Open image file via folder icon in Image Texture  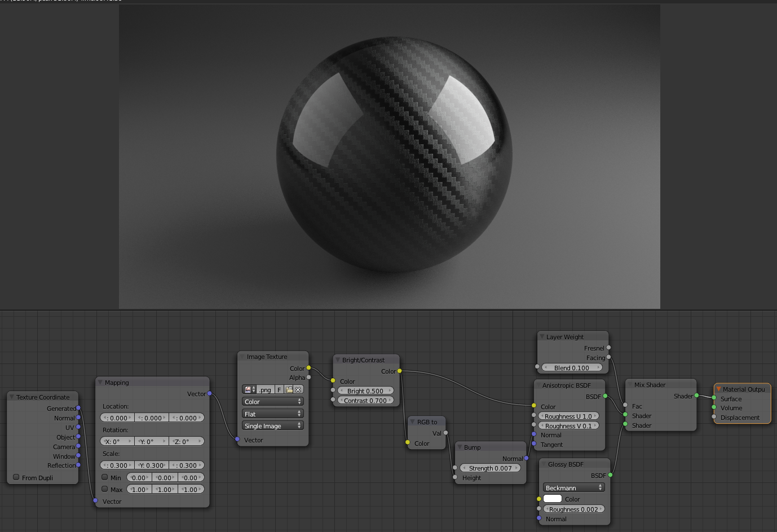pyautogui.click(x=289, y=389)
